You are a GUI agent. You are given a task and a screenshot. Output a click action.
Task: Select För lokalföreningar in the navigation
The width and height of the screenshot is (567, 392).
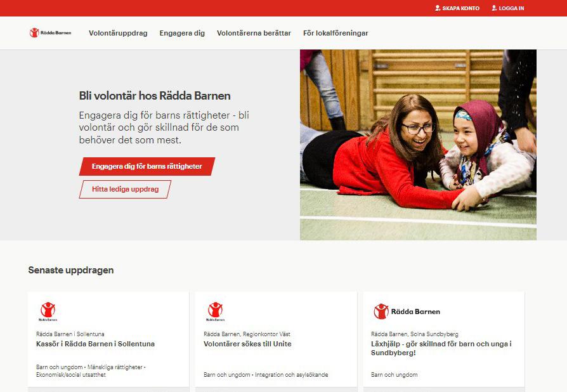pos(336,33)
